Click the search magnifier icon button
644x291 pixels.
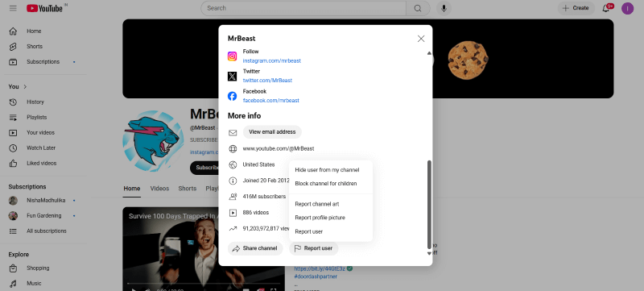pyautogui.click(x=418, y=8)
